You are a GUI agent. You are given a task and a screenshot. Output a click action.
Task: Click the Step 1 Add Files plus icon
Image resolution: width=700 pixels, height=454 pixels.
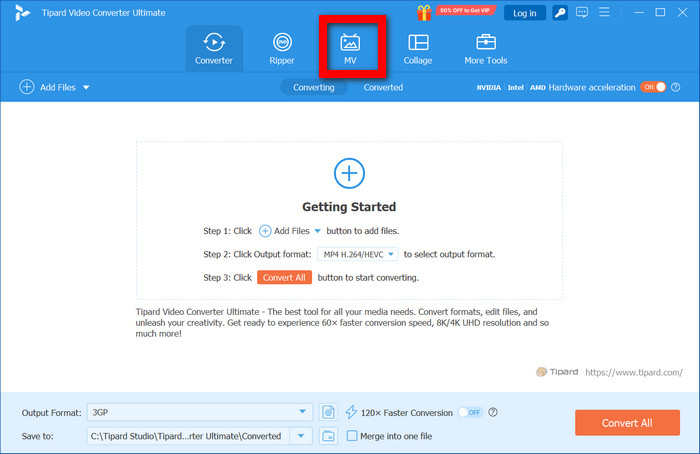[x=265, y=231]
